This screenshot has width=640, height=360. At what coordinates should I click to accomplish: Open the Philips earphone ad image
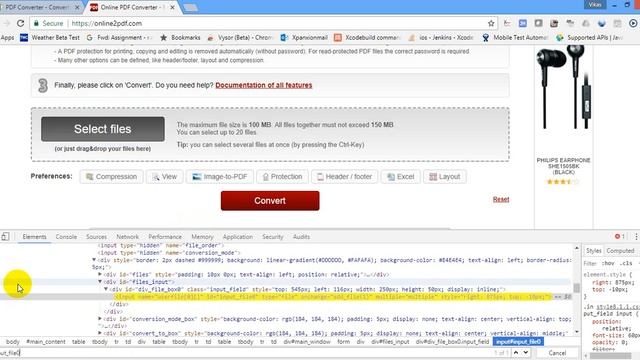tap(563, 88)
